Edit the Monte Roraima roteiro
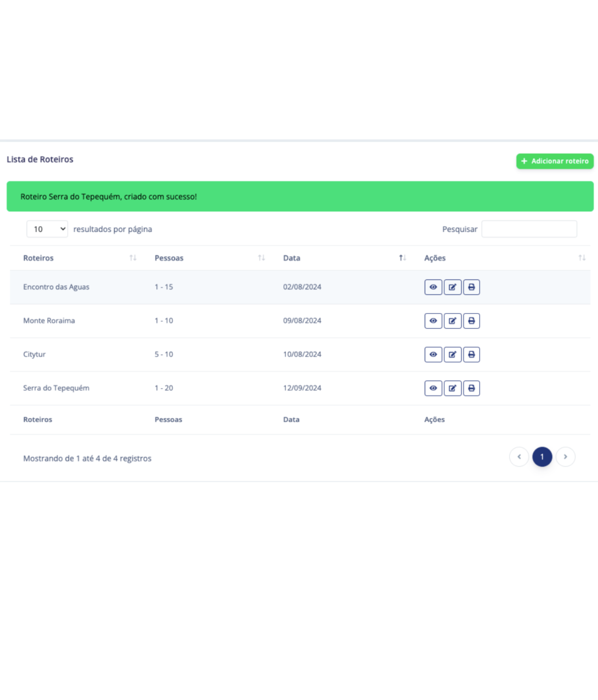Screen dimensions: 598x700 [x=453, y=321]
